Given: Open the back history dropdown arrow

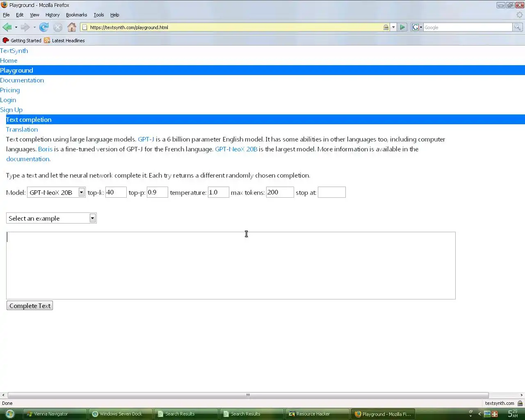Looking at the screenshot, I should point(16,27).
